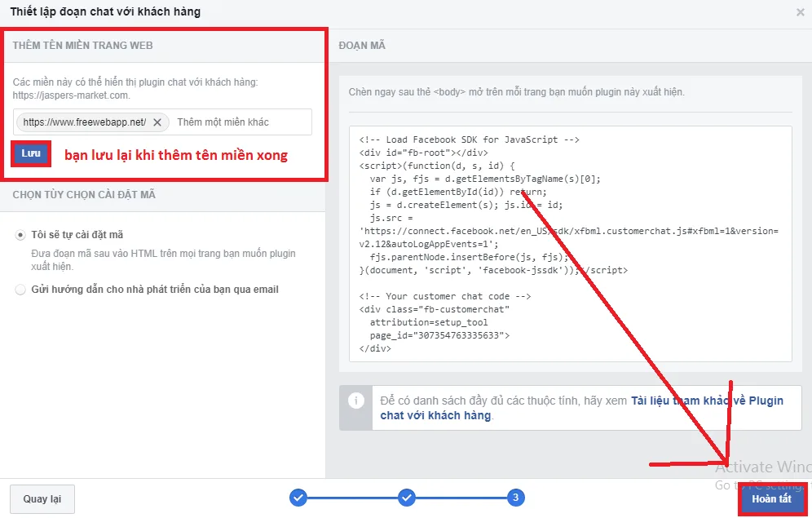The width and height of the screenshot is (812, 518).
Task: Finish setup with "Hoàn tất" button
Action: pyautogui.click(x=771, y=499)
